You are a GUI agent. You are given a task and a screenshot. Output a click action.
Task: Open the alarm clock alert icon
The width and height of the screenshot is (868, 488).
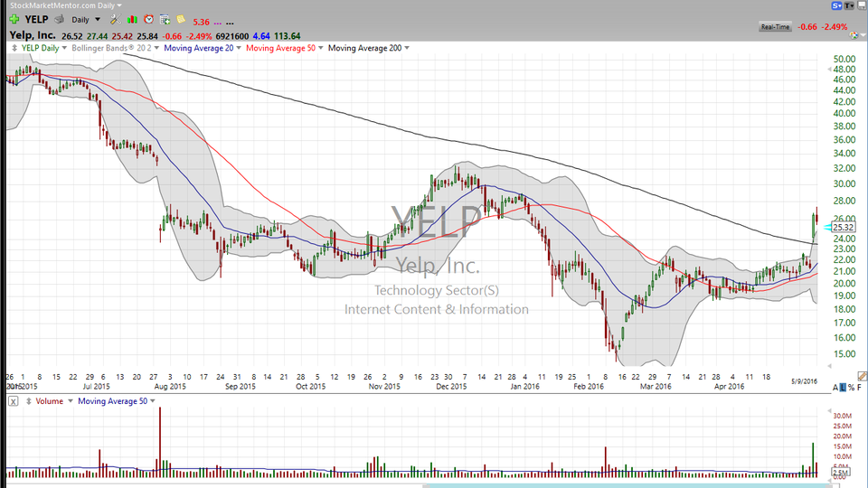148,19
